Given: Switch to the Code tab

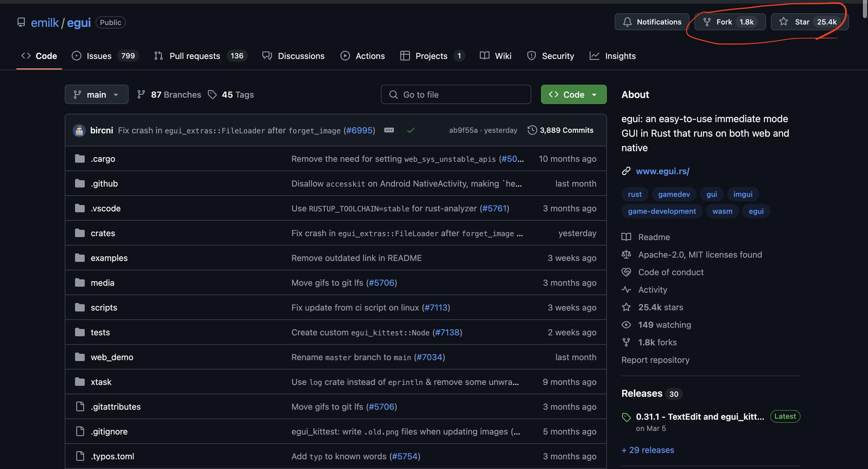Looking at the screenshot, I should pyautogui.click(x=39, y=56).
